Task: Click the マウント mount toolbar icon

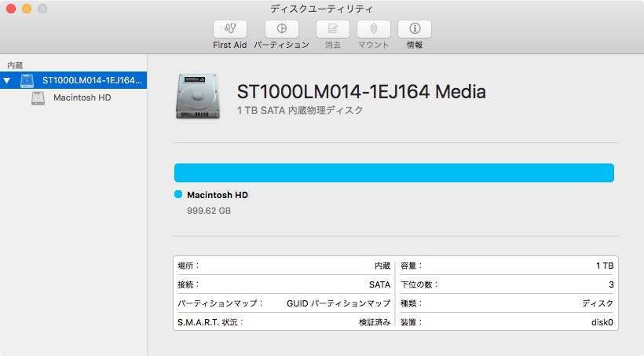Action: (x=373, y=29)
